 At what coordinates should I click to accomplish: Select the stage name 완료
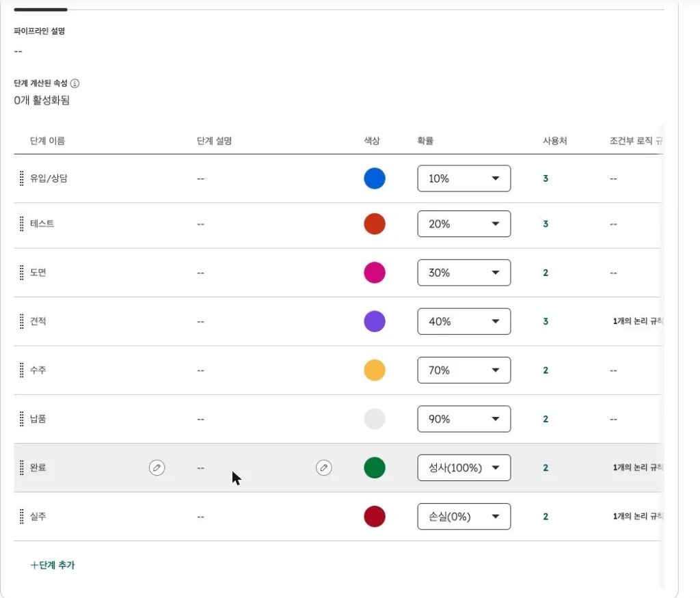point(38,467)
